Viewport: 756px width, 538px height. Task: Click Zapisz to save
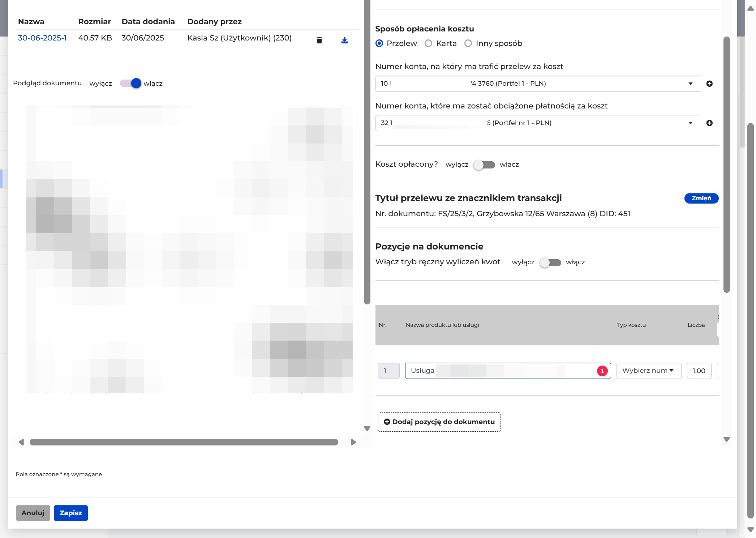tap(71, 513)
